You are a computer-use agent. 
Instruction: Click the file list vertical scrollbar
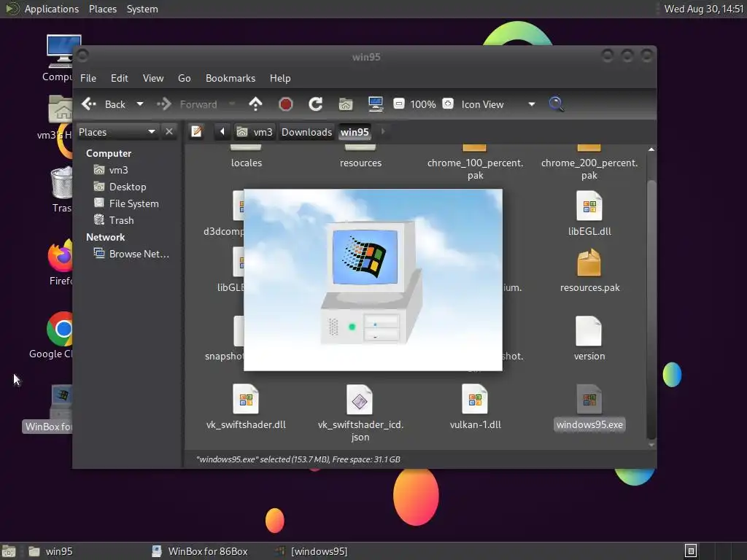pos(651,309)
